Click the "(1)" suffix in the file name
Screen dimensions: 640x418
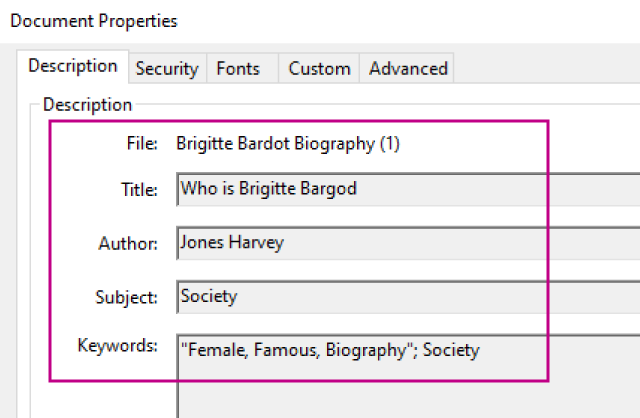coord(389,144)
